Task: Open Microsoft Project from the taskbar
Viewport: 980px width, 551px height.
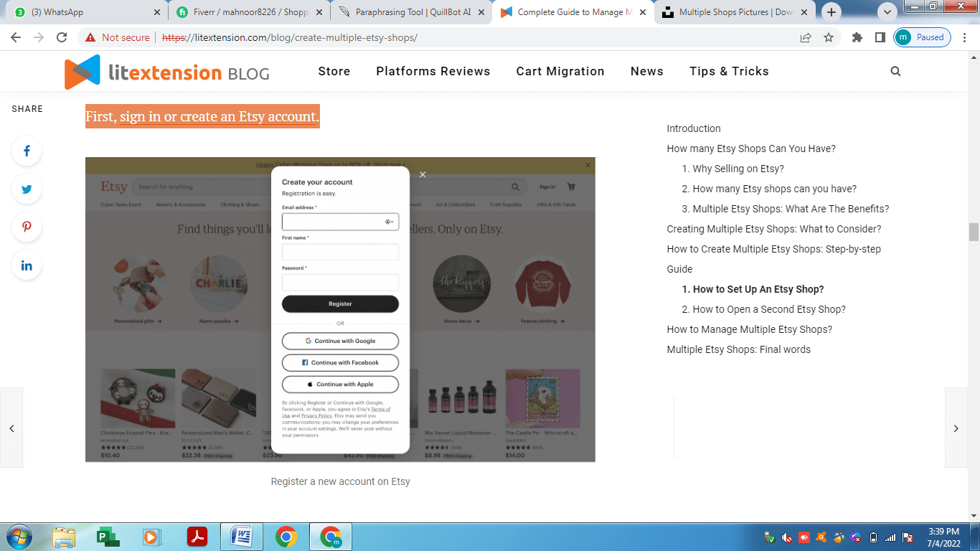Action: pos(108,537)
